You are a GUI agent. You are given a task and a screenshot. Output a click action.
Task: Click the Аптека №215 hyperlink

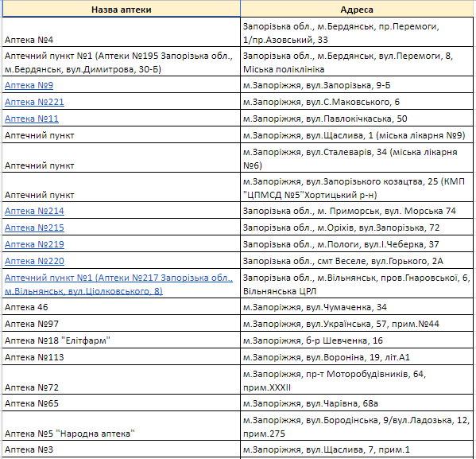34,228
